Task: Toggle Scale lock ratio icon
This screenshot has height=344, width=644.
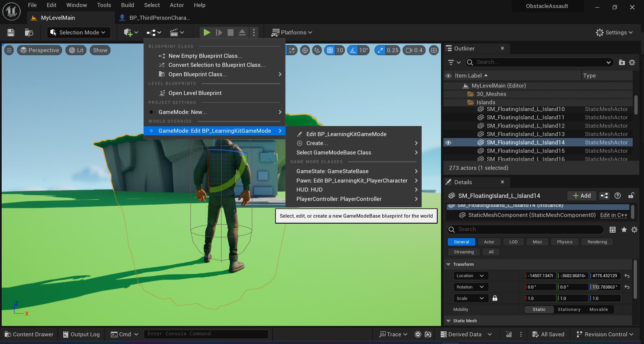Action: pyautogui.click(x=495, y=298)
